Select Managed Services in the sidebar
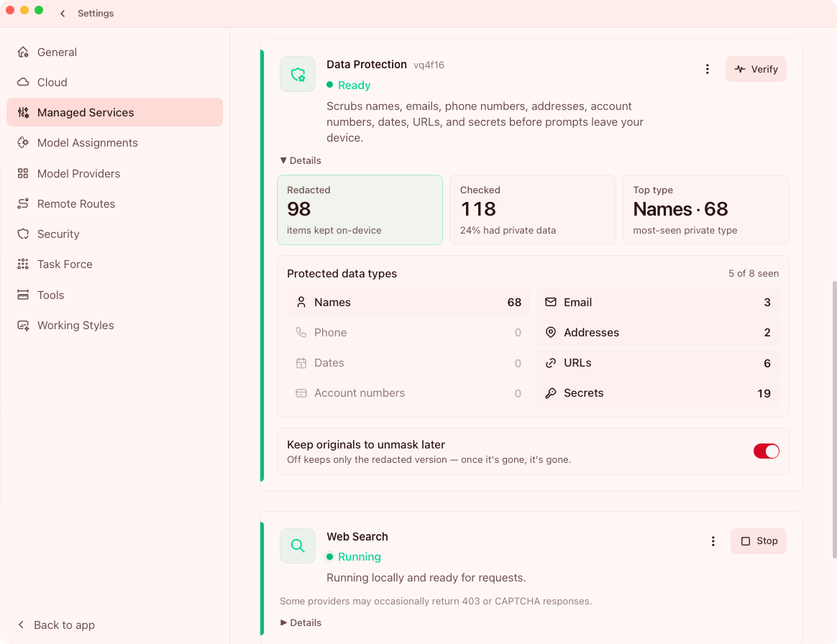The height and width of the screenshot is (644, 837). 114,112
